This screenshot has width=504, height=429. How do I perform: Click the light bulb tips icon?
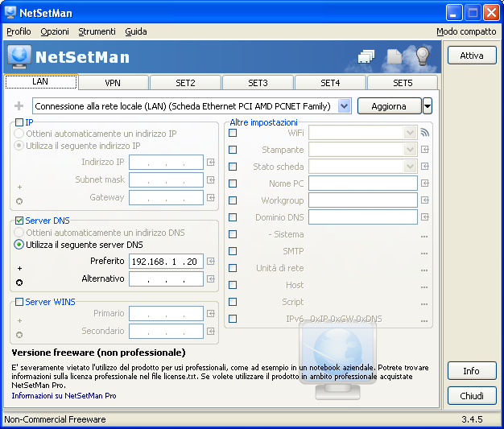(x=423, y=56)
